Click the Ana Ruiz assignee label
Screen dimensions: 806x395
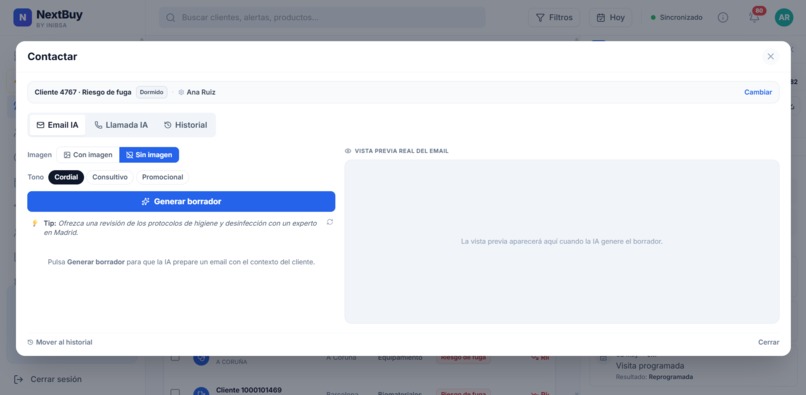pos(197,92)
